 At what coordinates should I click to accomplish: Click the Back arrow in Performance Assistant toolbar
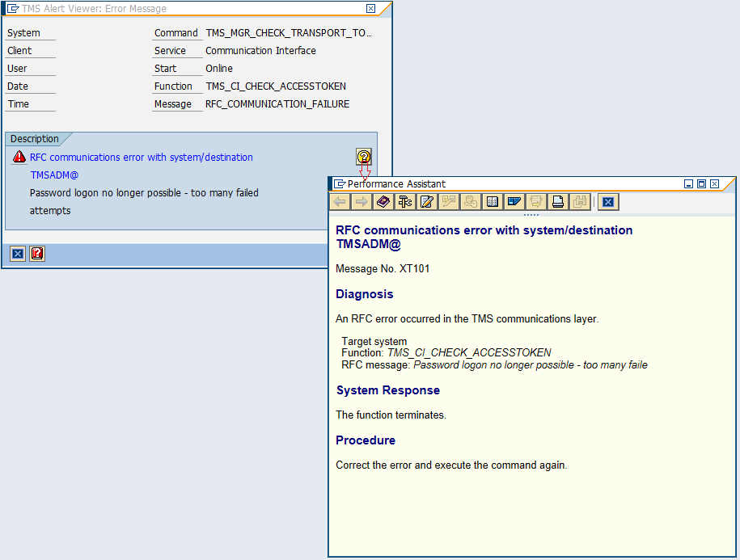coord(340,202)
